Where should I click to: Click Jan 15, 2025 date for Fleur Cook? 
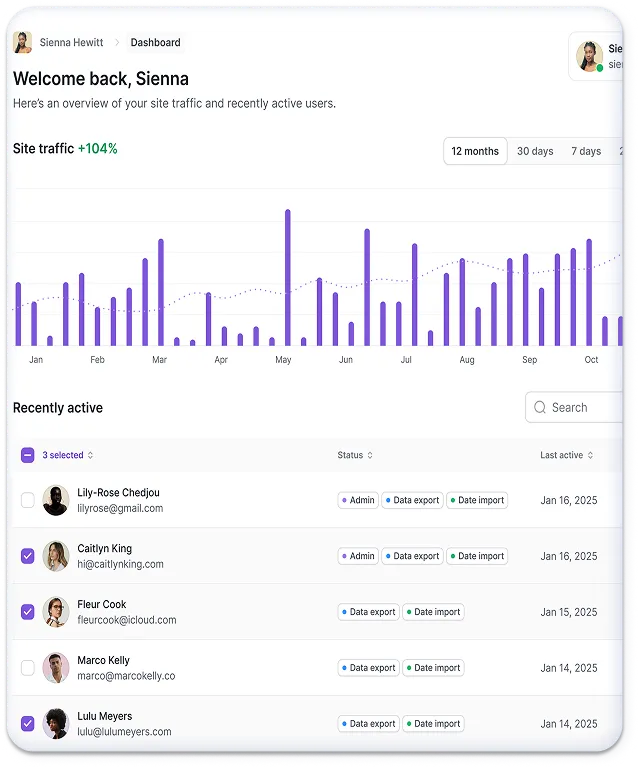point(568,612)
